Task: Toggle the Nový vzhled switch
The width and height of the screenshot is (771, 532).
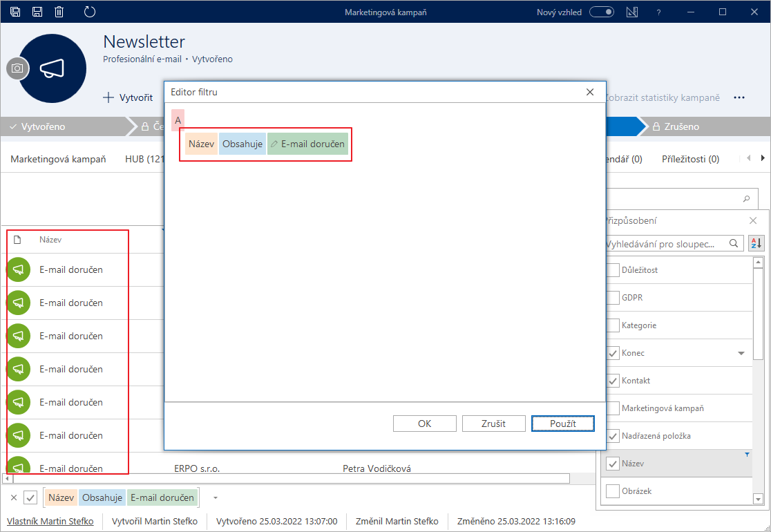Action: (601, 12)
